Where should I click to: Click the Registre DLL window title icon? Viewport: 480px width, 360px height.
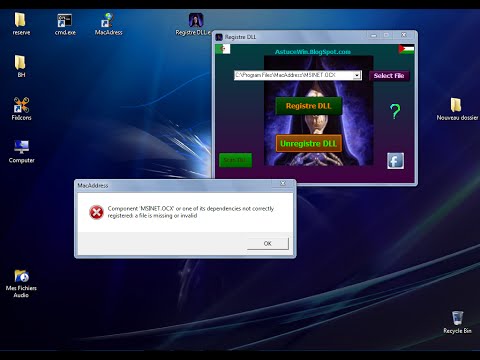[x=219, y=37]
